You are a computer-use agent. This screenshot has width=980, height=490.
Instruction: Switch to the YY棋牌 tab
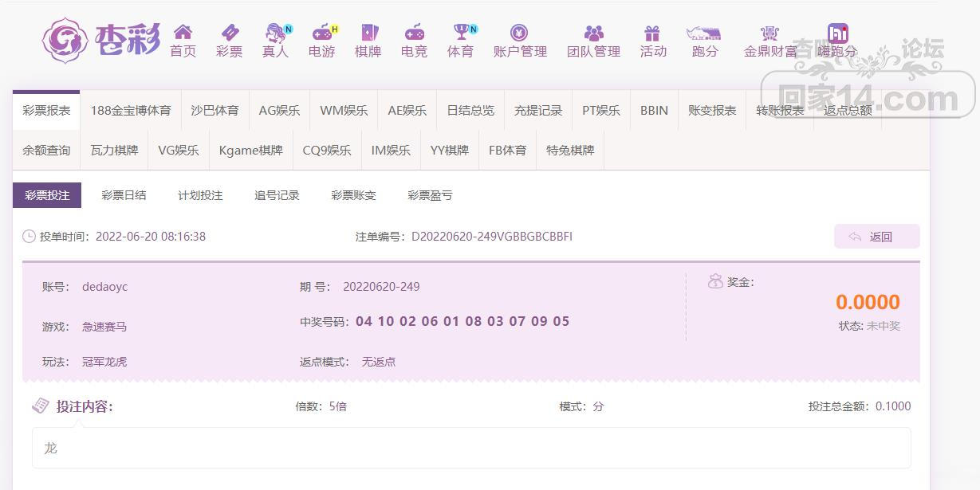click(x=450, y=151)
